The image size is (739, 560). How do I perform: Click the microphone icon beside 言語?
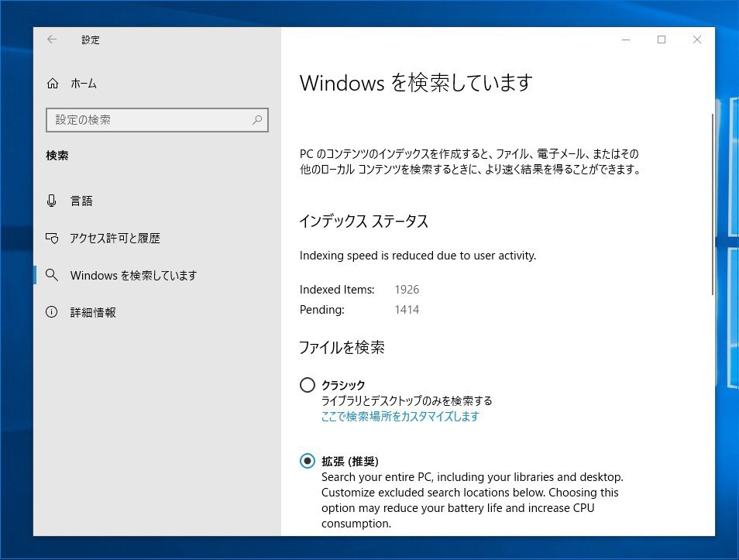tap(51, 201)
